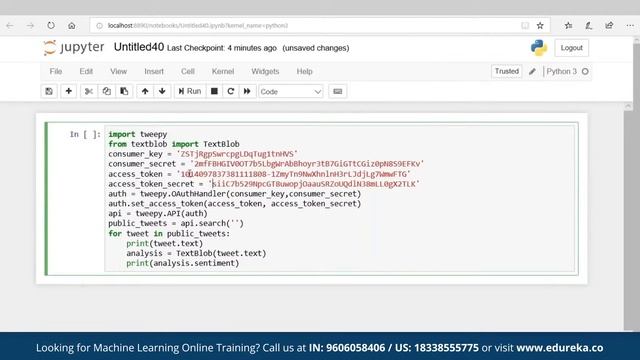This screenshot has width=640, height=360.
Task: Click the In [ ] cell prompt
Action: point(85,134)
